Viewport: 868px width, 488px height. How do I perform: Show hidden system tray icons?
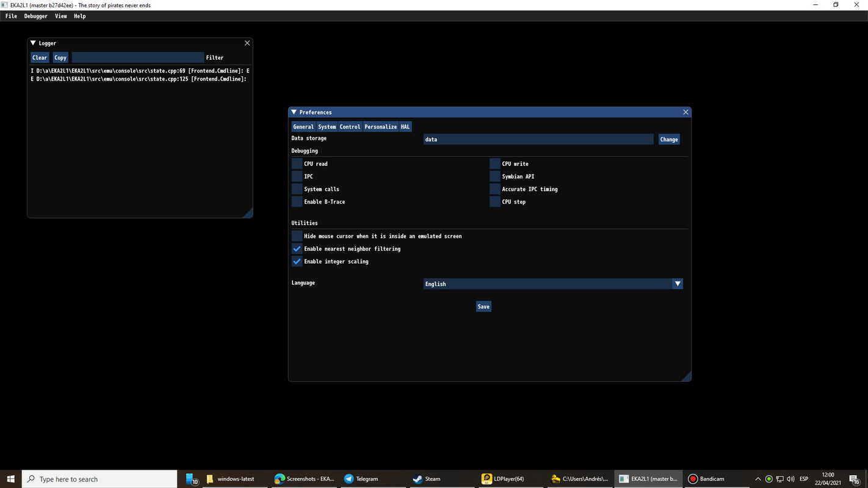click(758, 479)
